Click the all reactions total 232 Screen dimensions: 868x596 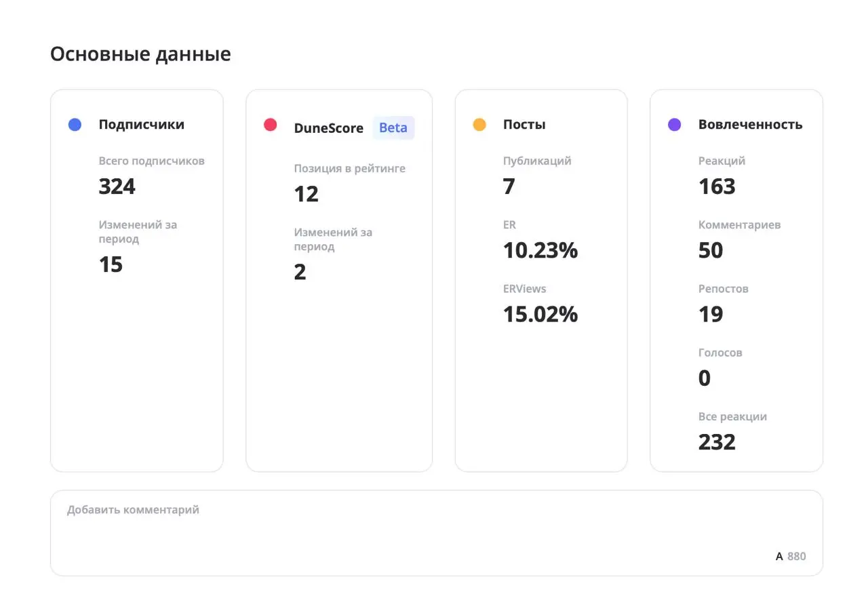coord(717,442)
